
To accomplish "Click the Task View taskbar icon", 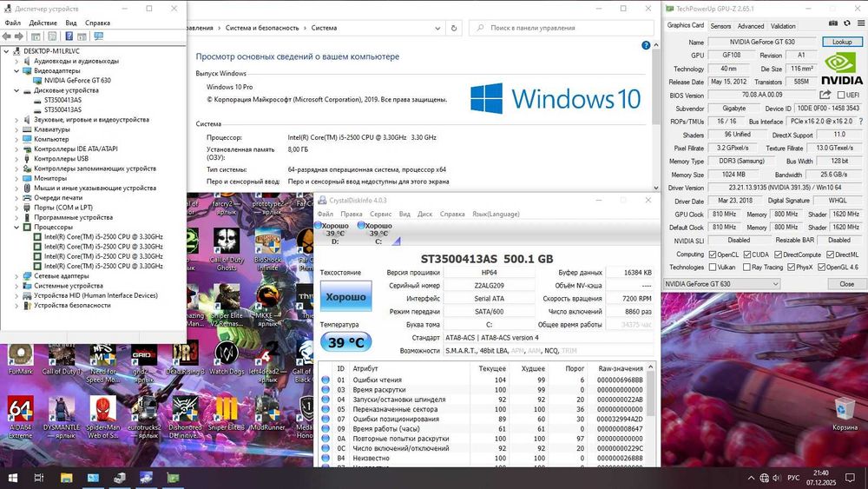I will pyautogui.click(x=39, y=478).
